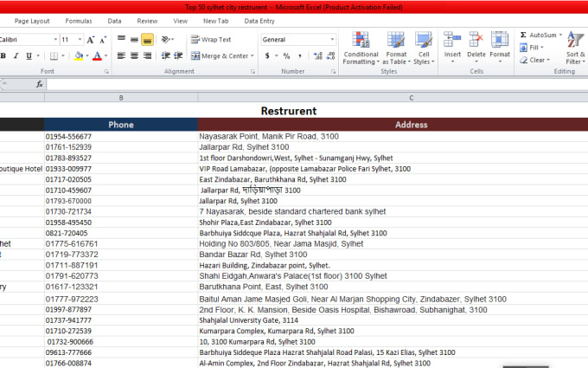
Task: Apply red Font Color swatch
Action: (97, 56)
